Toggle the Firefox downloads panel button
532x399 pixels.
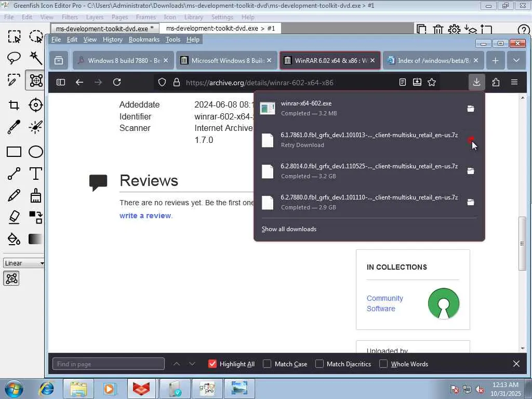click(477, 82)
